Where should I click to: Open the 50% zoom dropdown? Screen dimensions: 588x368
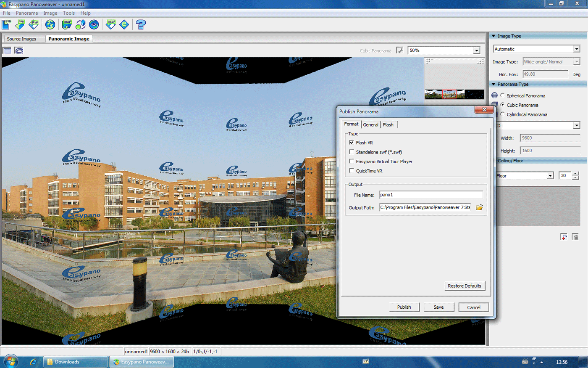(x=477, y=50)
